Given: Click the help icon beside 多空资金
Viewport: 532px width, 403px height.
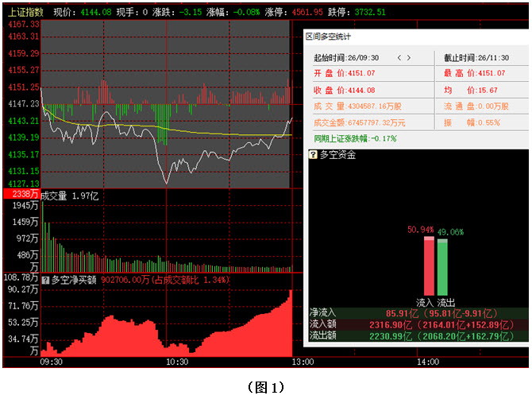Looking at the screenshot, I should pos(313,154).
